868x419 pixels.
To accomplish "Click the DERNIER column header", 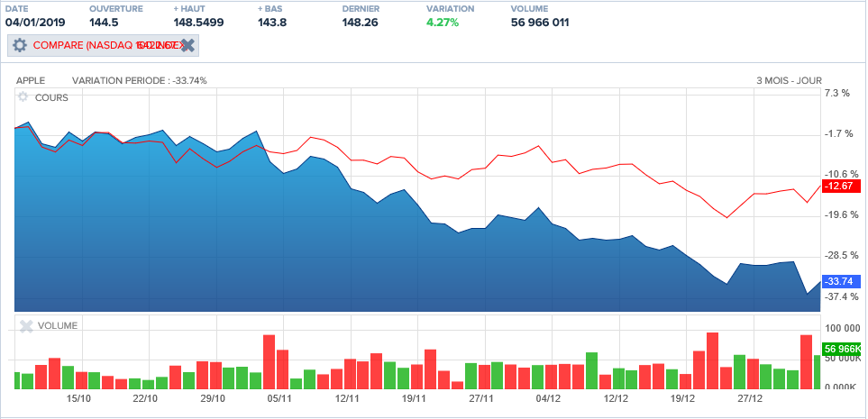I will point(361,9).
